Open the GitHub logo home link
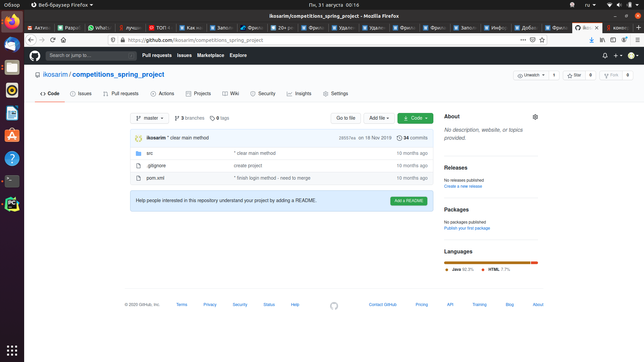The width and height of the screenshot is (644, 362). pyautogui.click(x=35, y=56)
